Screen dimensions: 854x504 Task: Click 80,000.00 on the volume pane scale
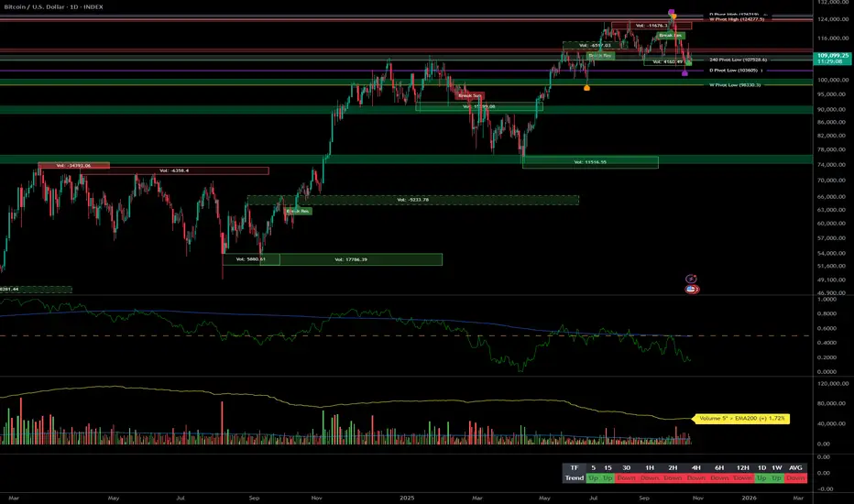832,404
